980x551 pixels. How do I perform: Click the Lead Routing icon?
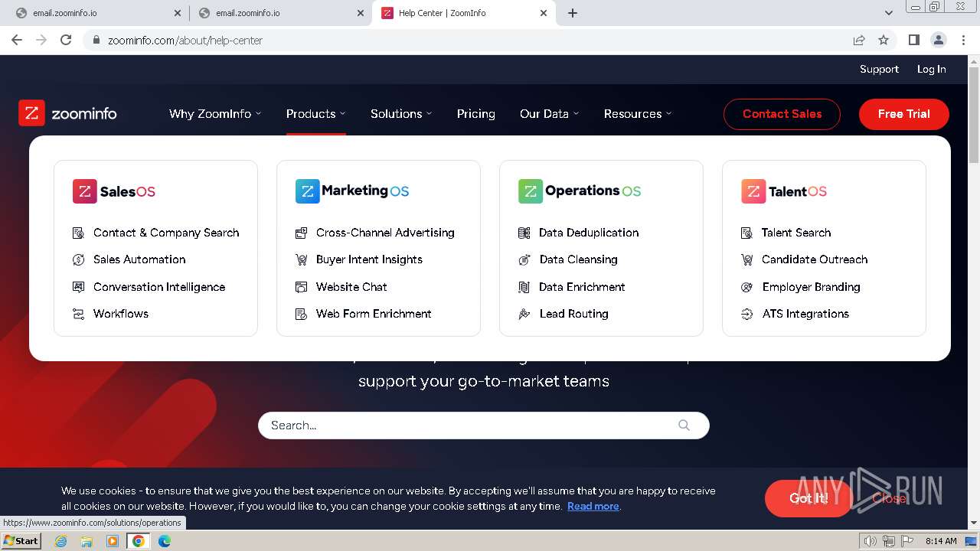click(x=524, y=314)
